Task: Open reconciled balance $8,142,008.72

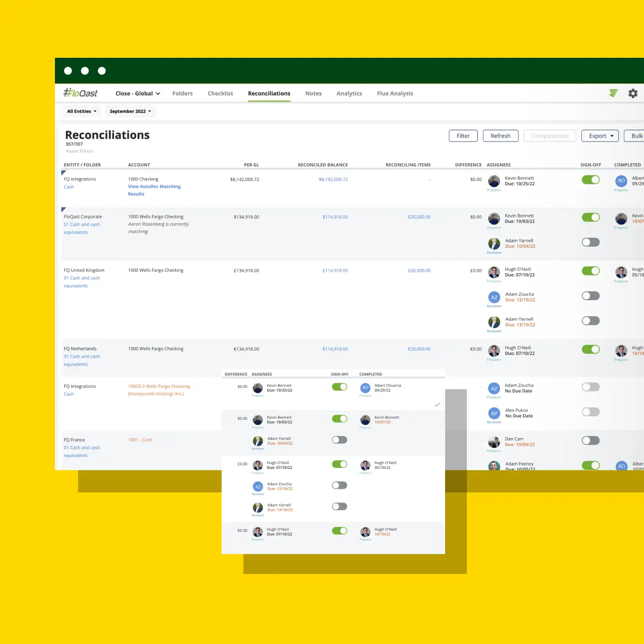Action: pyautogui.click(x=333, y=179)
